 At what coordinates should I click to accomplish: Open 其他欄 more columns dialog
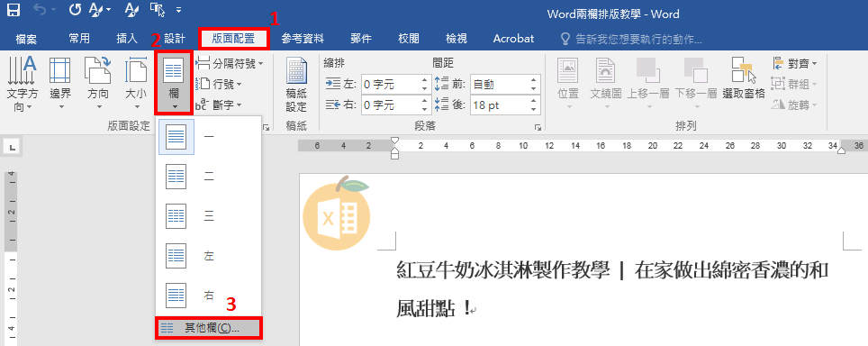pyautogui.click(x=209, y=328)
